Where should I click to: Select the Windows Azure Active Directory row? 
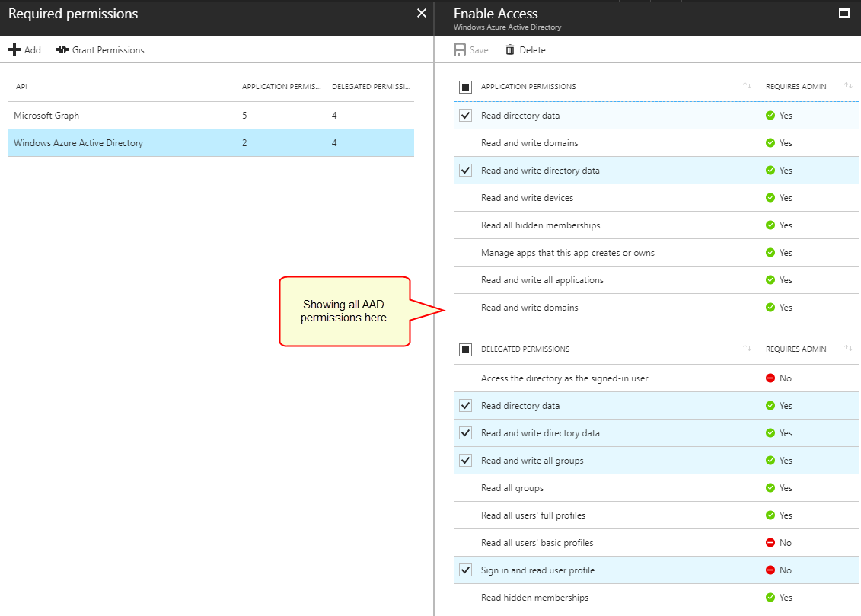click(x=211, y=143)
